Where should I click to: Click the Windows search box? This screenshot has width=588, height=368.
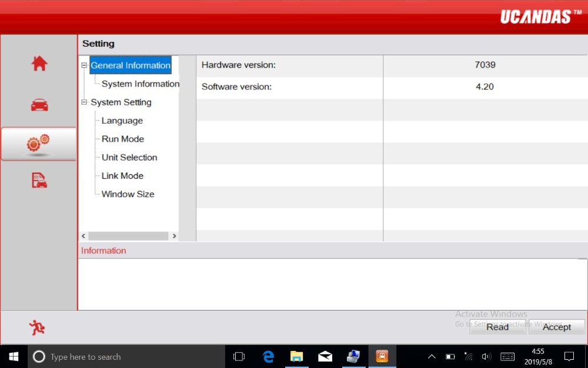point(126,356)
